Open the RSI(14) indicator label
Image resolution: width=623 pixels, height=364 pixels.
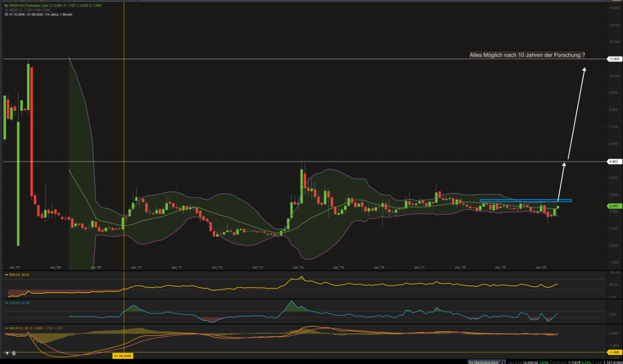click(14, 274)
